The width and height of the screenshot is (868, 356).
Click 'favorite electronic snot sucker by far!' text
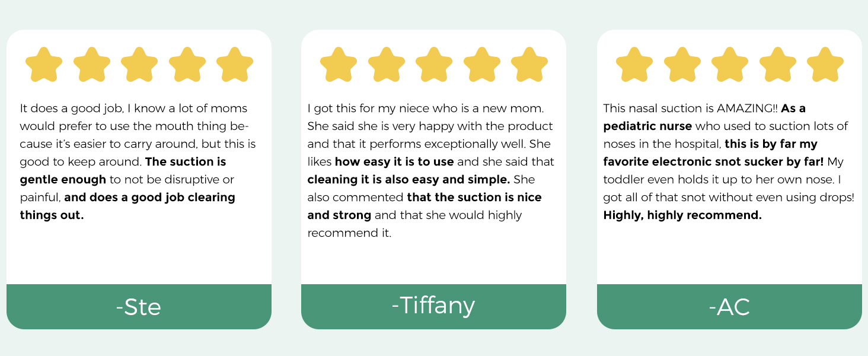(714, 161)
